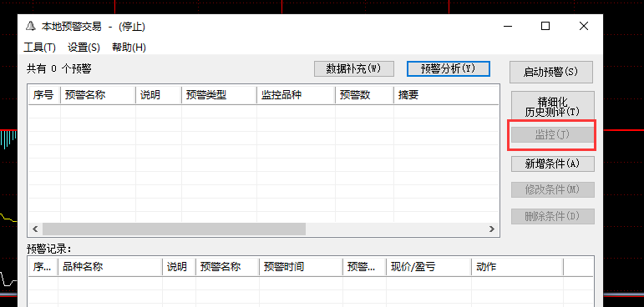The height and width of the screenshot is (307, 644).
Task: Click the 动作 column header
Action: pos(518,267)
